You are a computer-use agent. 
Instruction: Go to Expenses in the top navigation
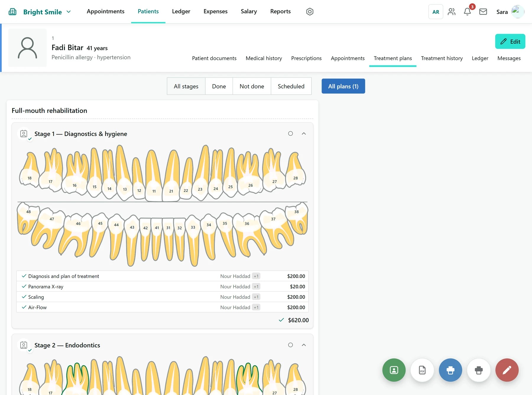[215, 11]
